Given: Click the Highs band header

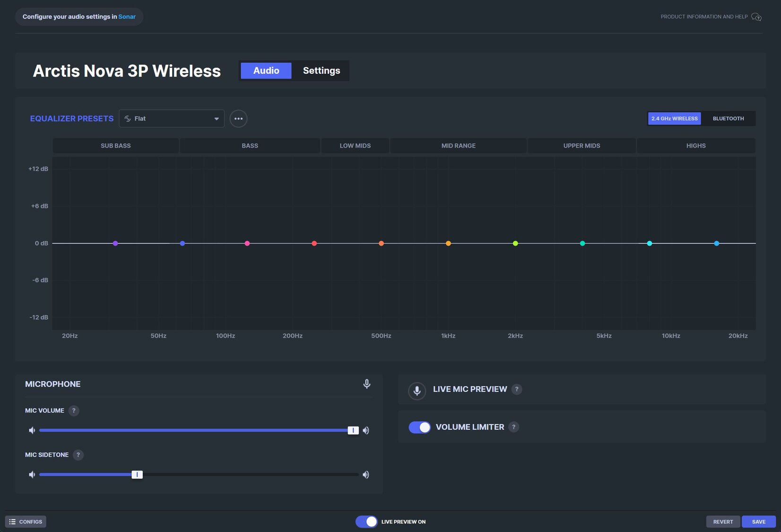Looking at the screenshot, I should click(x=696, y=146).
